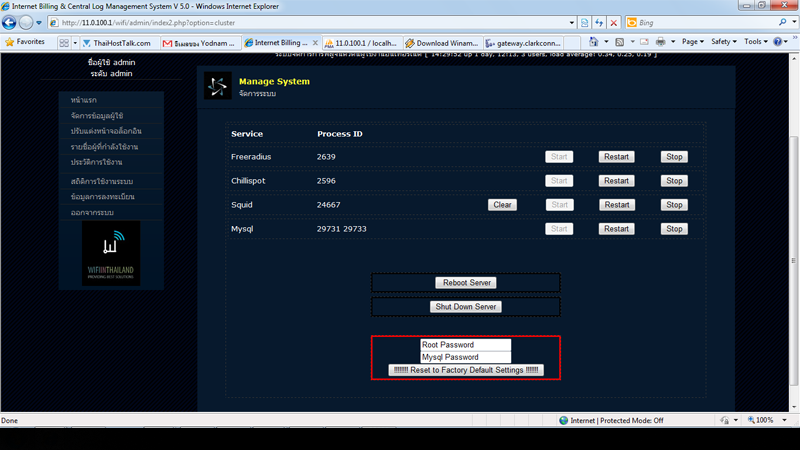Image resolution: width=800 pixels, height=450 pixels.
Task: Clear the Squid cache
Action: [x=502, y=205]
